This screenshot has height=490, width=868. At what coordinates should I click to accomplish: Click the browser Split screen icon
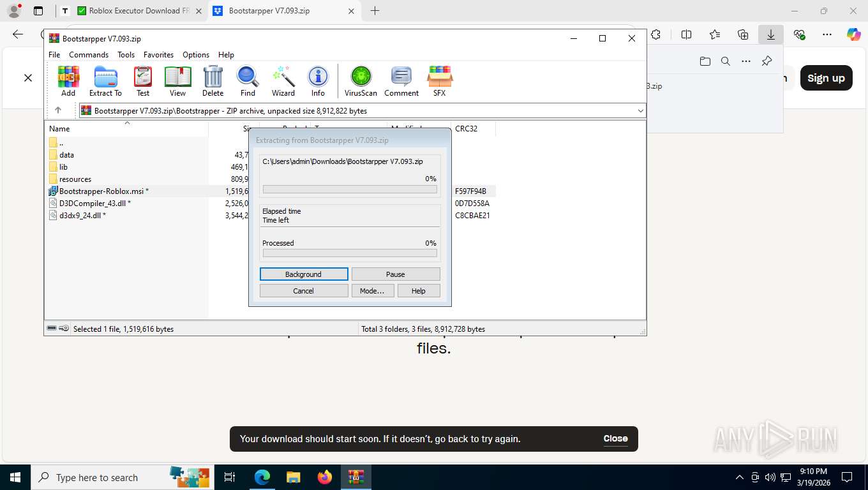pyautogui.click(x=686, y=34)
